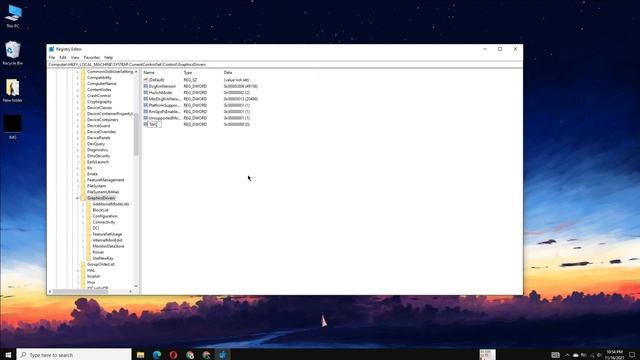
Task: Select the new value DWORD icon
Action: (146, 124)
